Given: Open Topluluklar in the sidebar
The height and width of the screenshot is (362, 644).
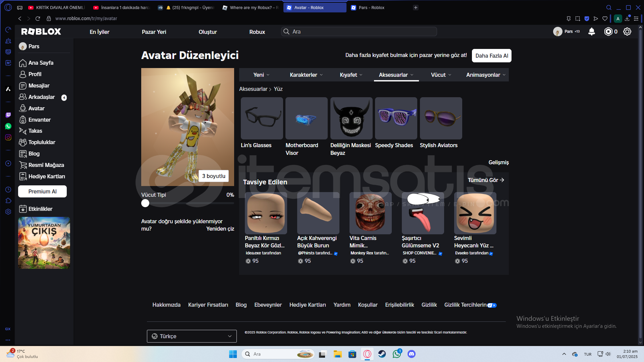Looking at the screenshot, I should tap(42, 142).
